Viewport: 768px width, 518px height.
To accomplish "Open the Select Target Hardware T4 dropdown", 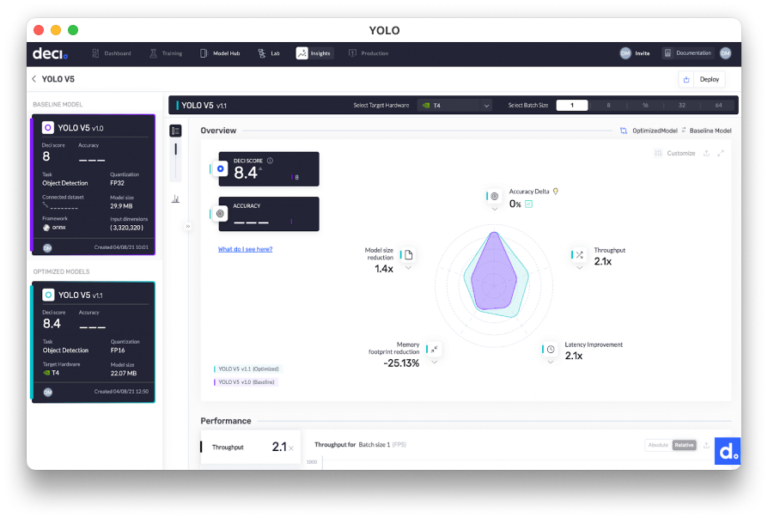I will point(456,105).
